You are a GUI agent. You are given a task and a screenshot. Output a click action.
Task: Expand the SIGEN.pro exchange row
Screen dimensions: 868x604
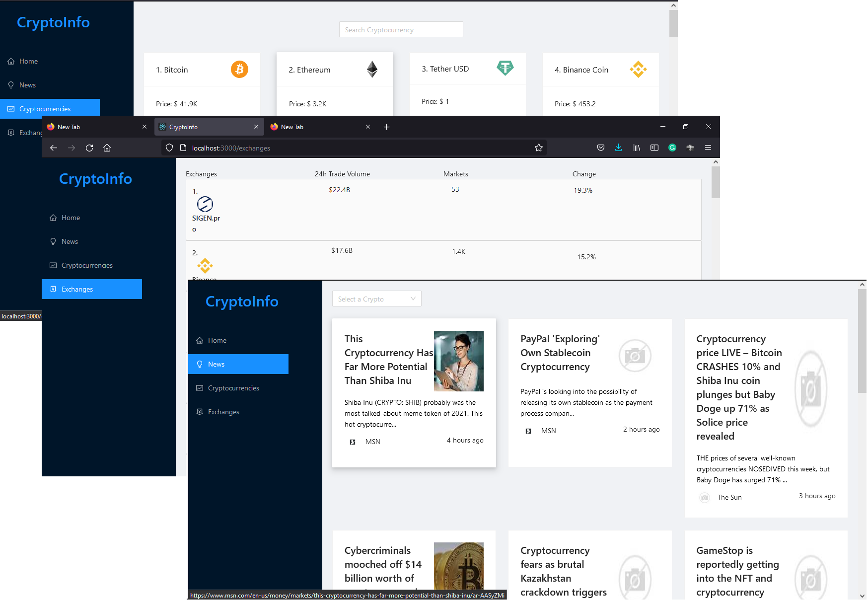(x=443, y=210)
